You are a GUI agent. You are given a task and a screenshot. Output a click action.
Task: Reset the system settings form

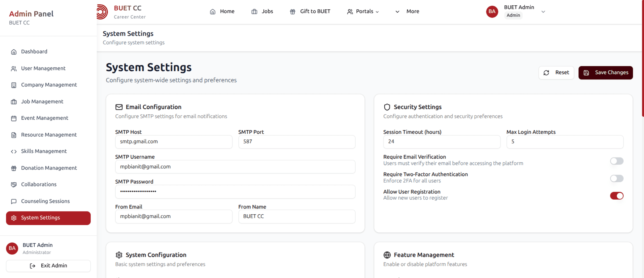(x=556, y=72)
